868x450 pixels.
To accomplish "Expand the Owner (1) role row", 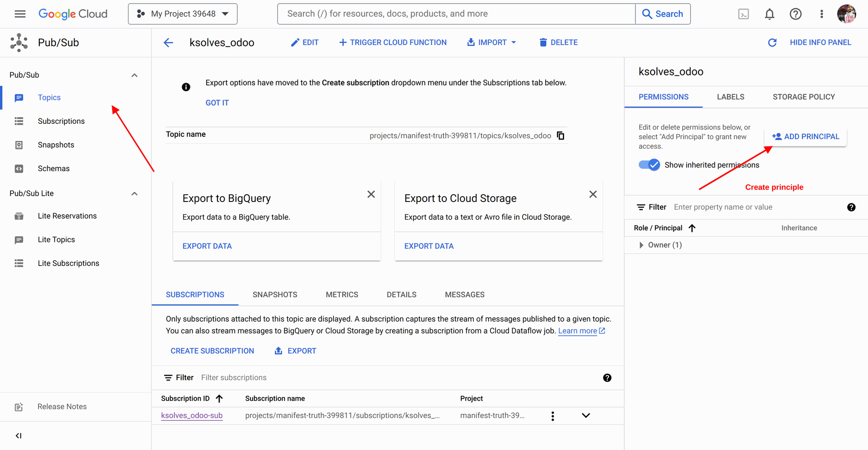I will [641, 245].
